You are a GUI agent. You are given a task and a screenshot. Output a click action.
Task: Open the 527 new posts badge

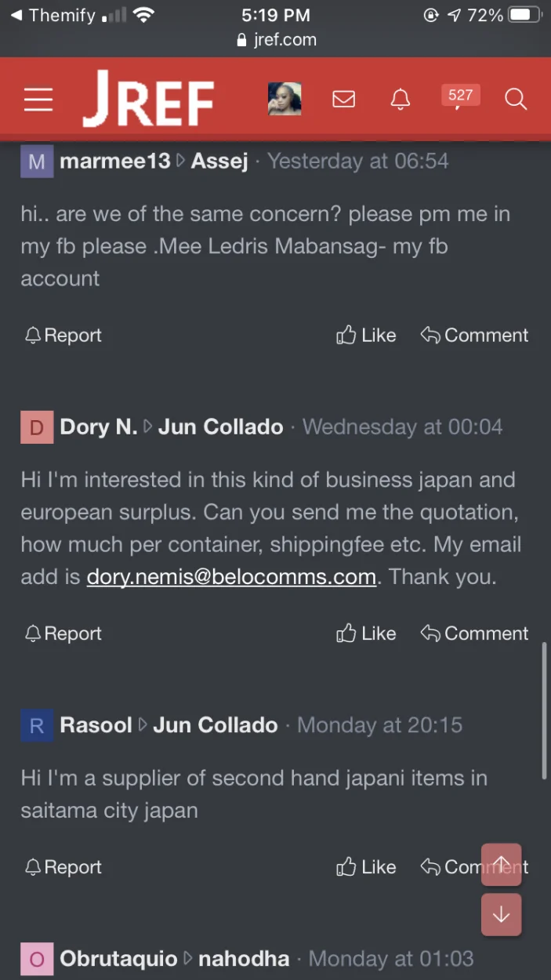pyautogui.click(x=460, y=96)
